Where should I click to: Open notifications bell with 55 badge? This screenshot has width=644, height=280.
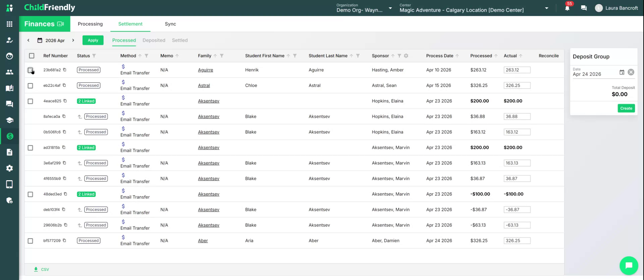point(567,8)
